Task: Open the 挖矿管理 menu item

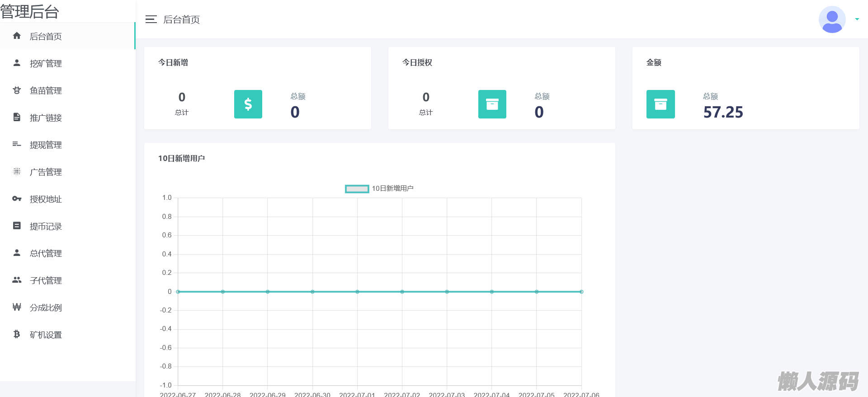Action: click(x=46, y=63)
